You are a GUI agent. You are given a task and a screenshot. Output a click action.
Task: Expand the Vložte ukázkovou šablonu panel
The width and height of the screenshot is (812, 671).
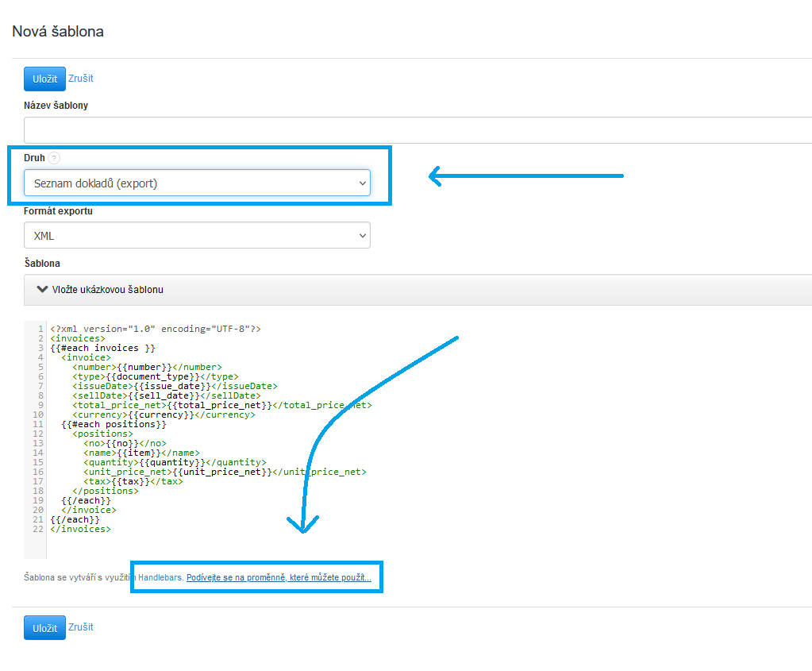coord(108,290)
